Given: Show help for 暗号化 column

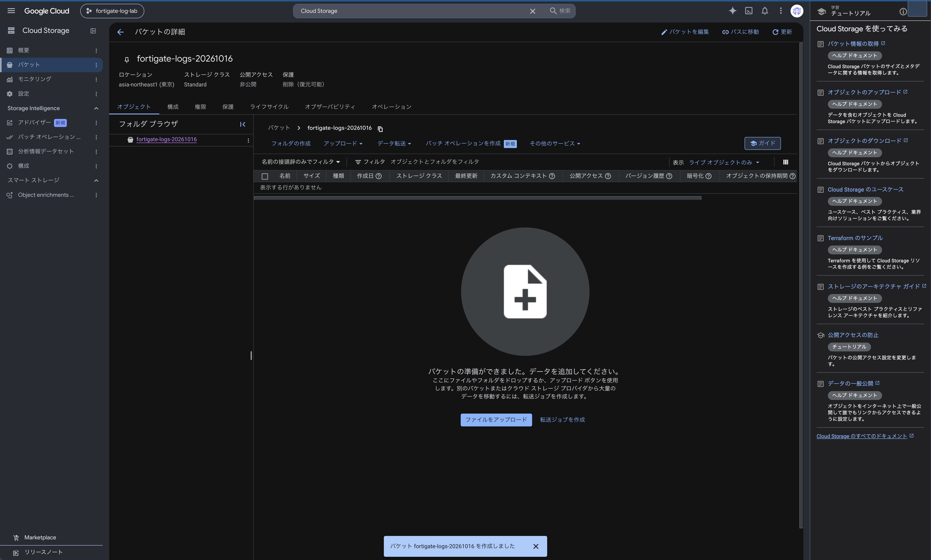Looking at the screenshot, I should coord(709,176).
